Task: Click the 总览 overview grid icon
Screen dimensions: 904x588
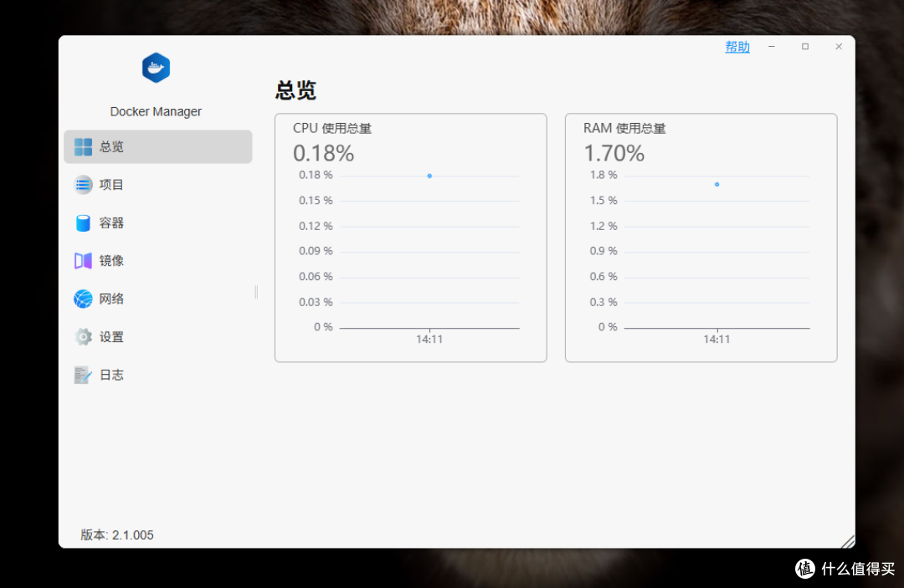Action: tap(83, 147)
